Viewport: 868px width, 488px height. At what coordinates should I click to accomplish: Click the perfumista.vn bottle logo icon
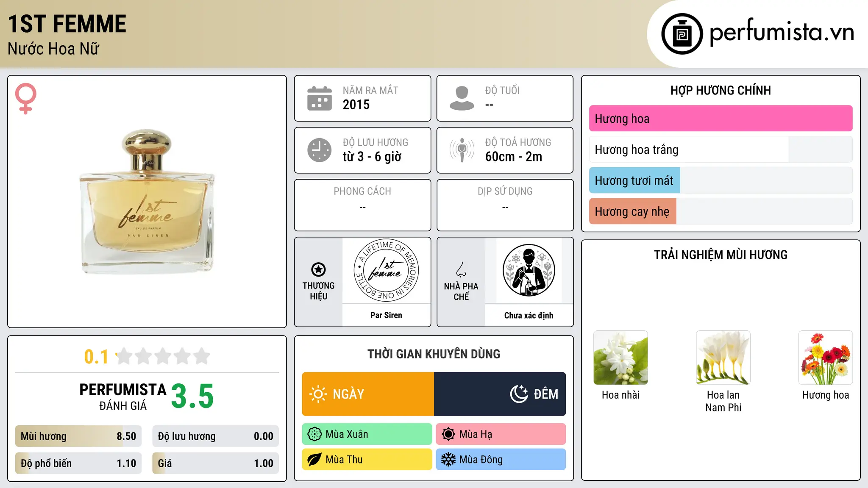[x=682, y=34]
